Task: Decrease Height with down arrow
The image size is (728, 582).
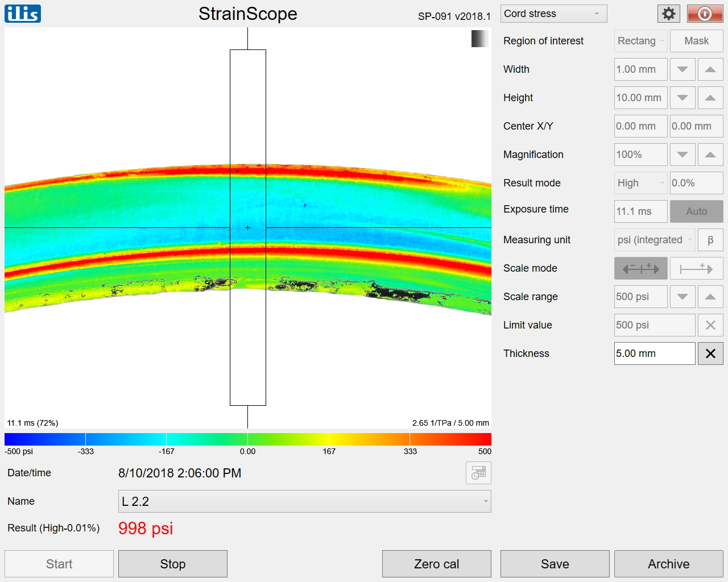Action: pyautogui.click(x=682, y=98)
